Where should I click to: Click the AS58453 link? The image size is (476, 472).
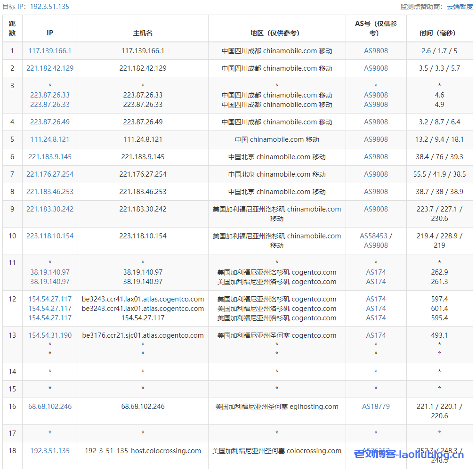(373, 236)
